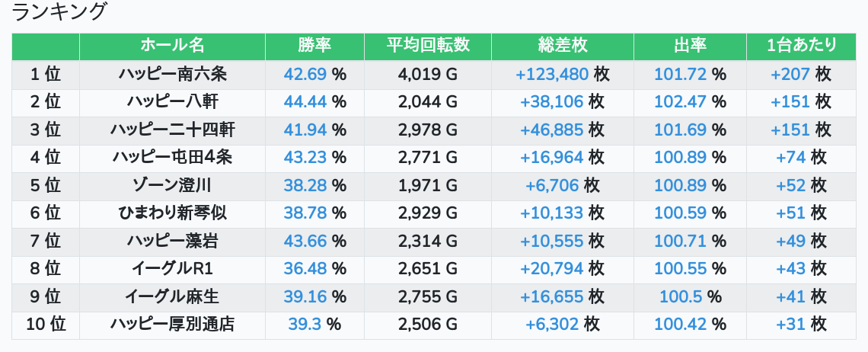Open the ハッピー南六条 hall entry

click(172, 75)
